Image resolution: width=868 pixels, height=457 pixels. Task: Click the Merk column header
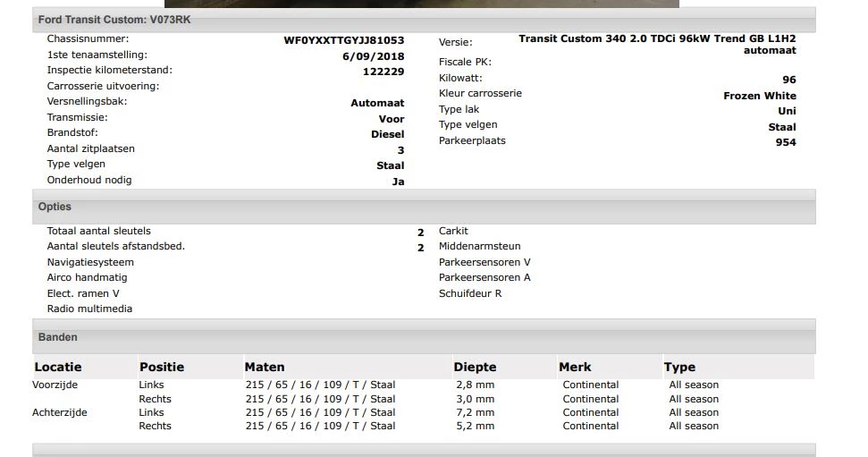tap(575, 367)
